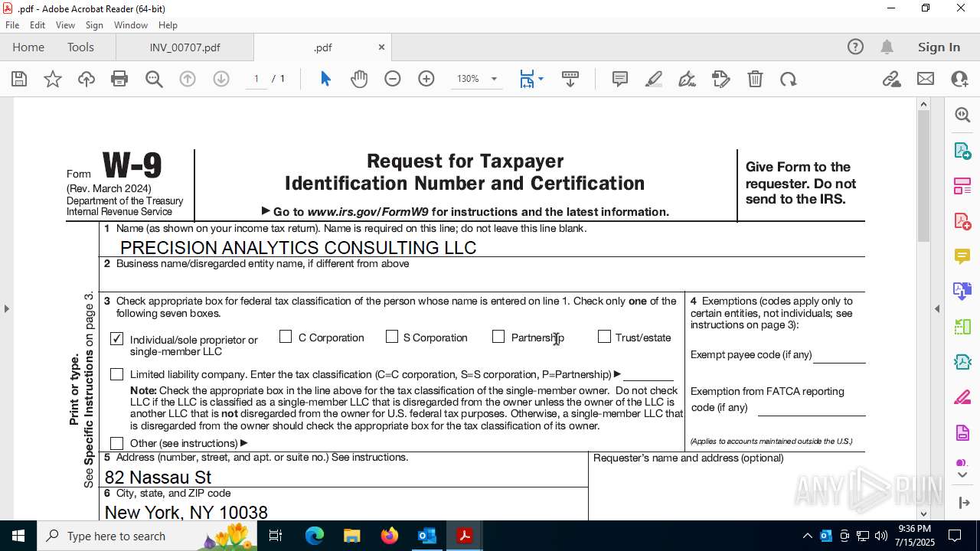Invite people to share with
The image size is (980, 551).
tap(959, 79)
